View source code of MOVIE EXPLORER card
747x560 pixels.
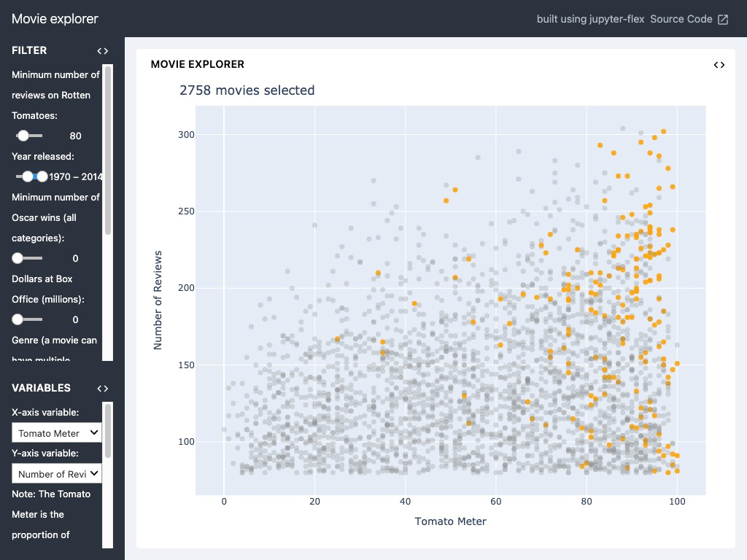719,65
